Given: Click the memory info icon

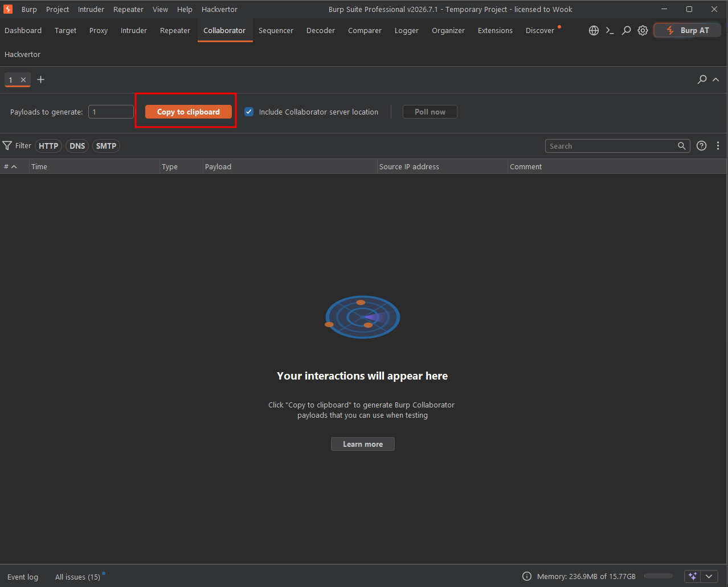Looking at the screenshot, I should point(527,577).
